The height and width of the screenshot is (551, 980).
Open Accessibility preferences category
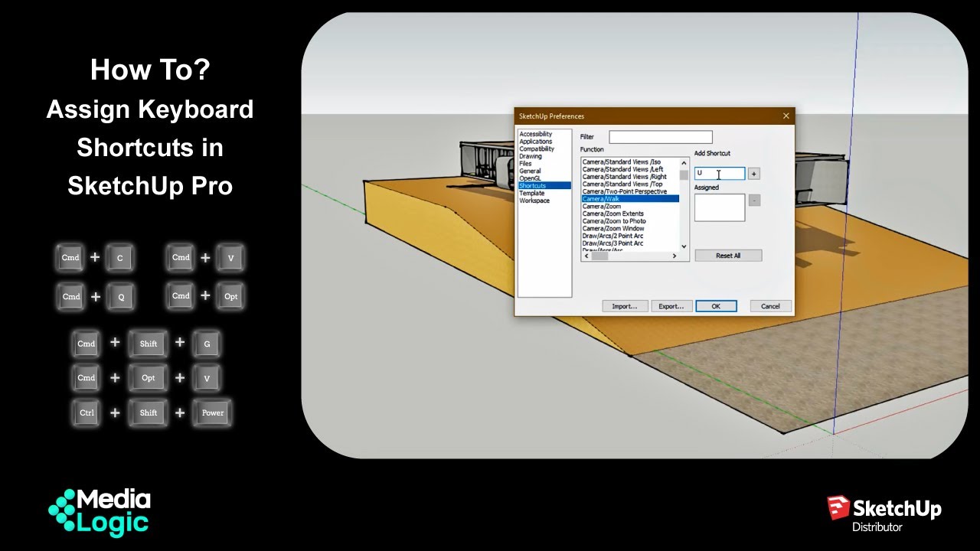tap(535, 134)
